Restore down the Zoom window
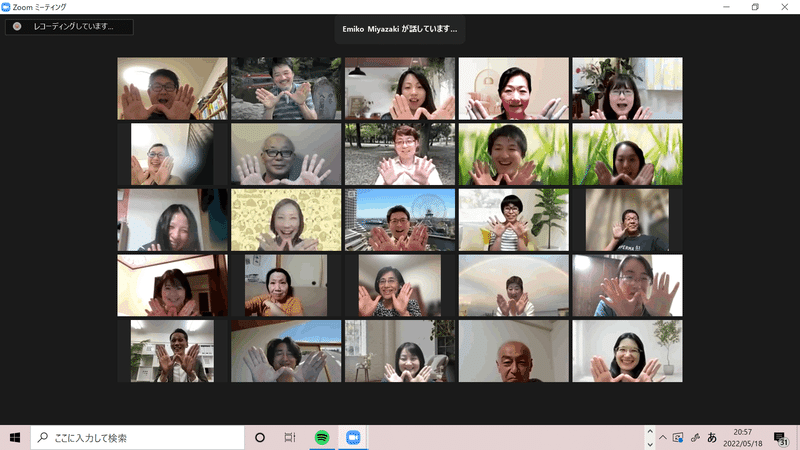This screenshot has width=800, height=450. tap(755, 7)
